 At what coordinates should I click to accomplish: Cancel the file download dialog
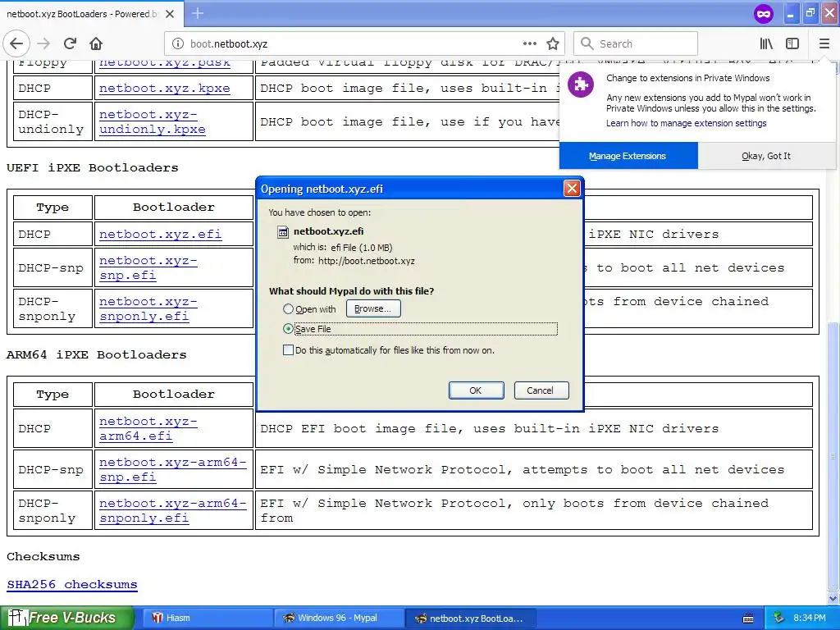coord(541,390)
